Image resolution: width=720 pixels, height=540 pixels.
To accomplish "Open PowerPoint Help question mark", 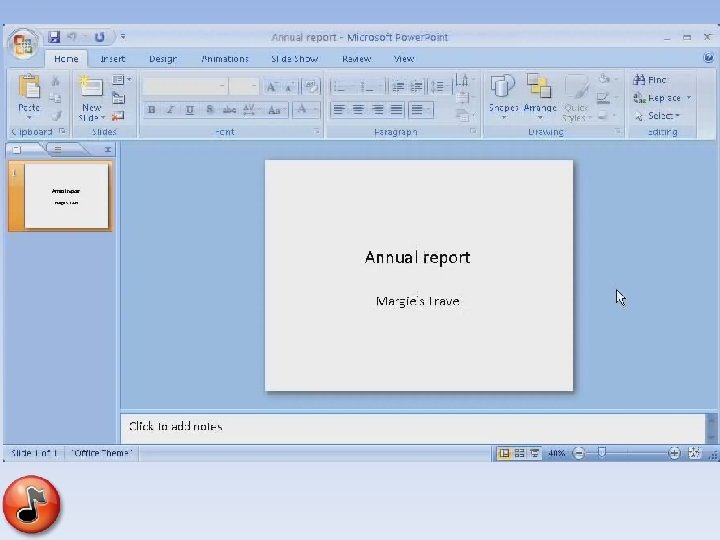I will click(x=708, y=57).
